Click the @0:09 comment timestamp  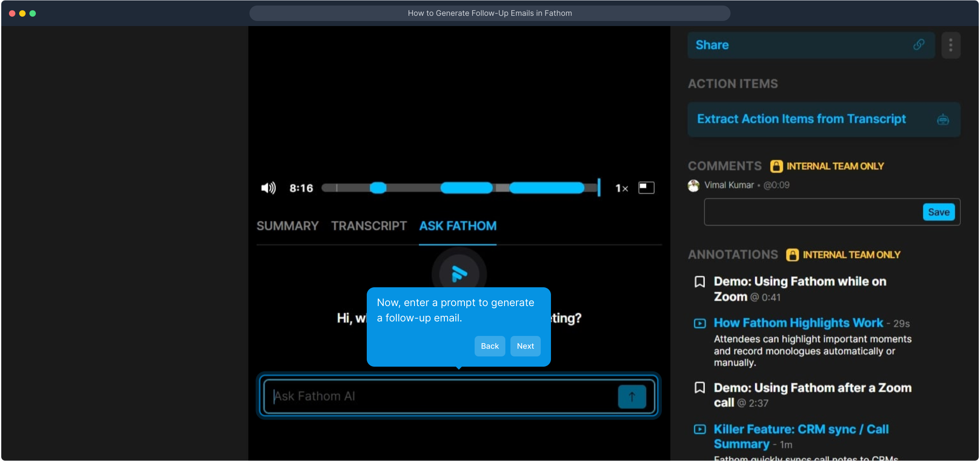coord(776,185)
